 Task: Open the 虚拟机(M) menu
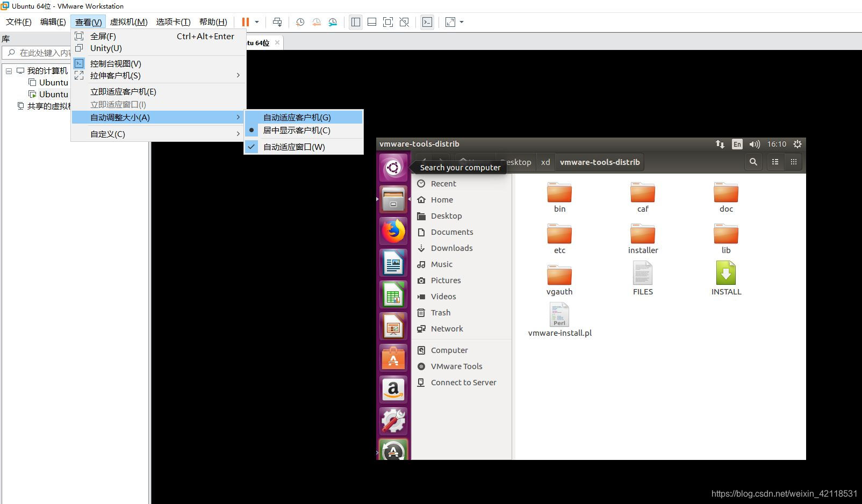(128, 22)
